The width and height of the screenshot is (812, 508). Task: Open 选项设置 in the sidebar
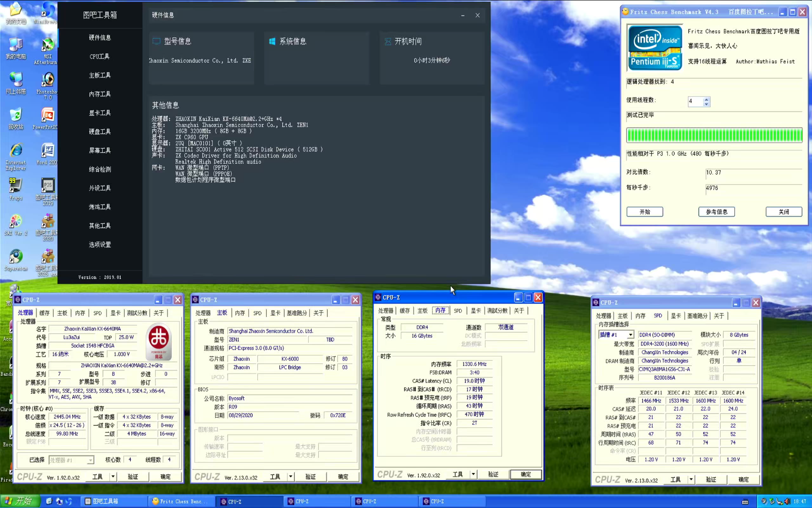(x=100, y=244)
